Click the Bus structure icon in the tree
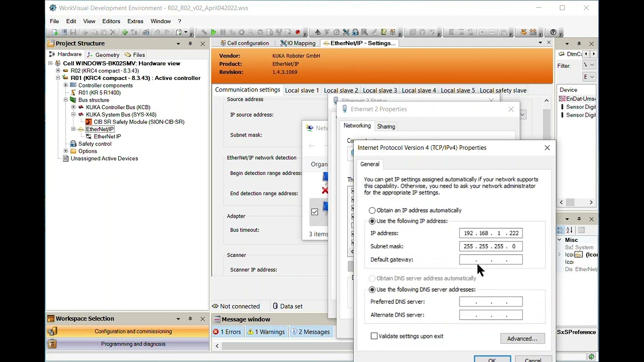644x362 pixels. coord(73,100)
